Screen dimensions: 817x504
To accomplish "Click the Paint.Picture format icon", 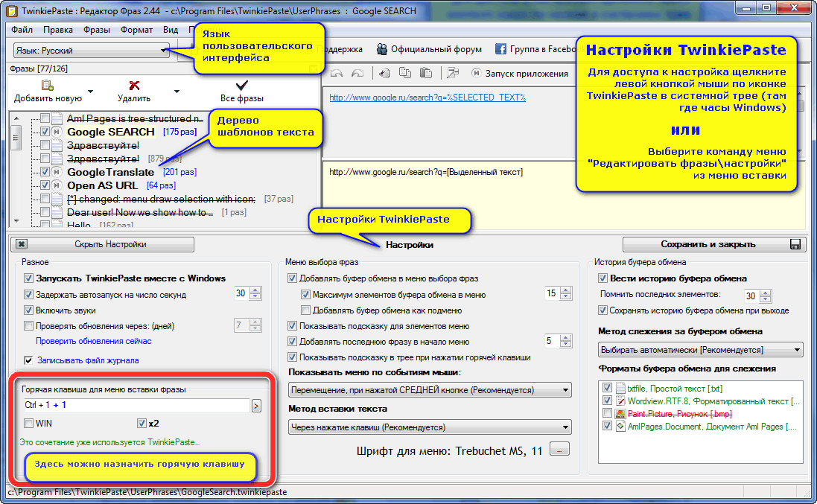I will (620, 413).
